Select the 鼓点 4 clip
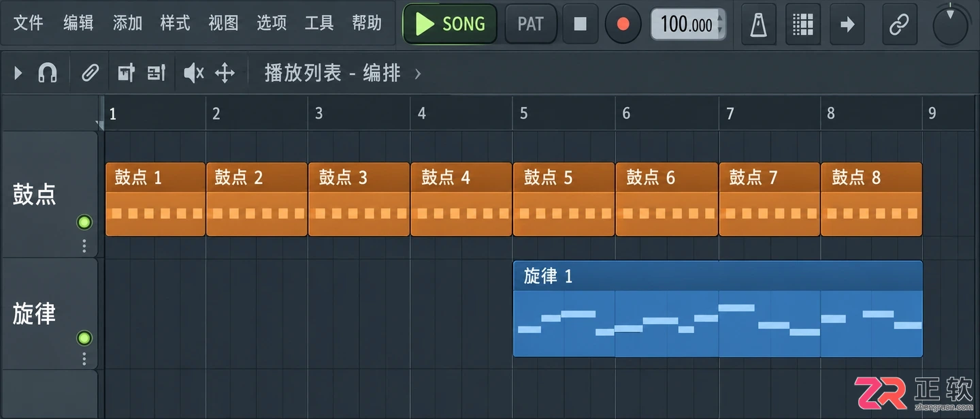 tap(461, 199)
